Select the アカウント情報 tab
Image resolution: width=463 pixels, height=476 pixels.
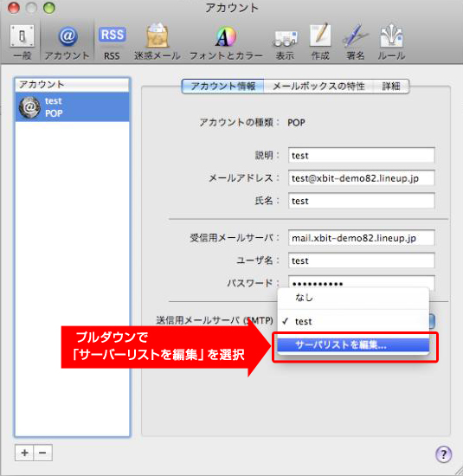(223, 87)
